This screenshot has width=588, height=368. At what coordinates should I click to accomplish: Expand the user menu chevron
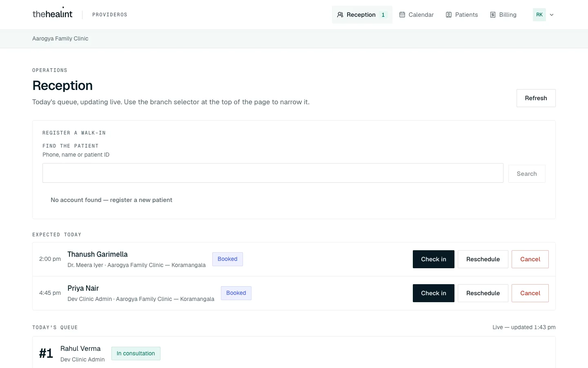pos(552,15)
